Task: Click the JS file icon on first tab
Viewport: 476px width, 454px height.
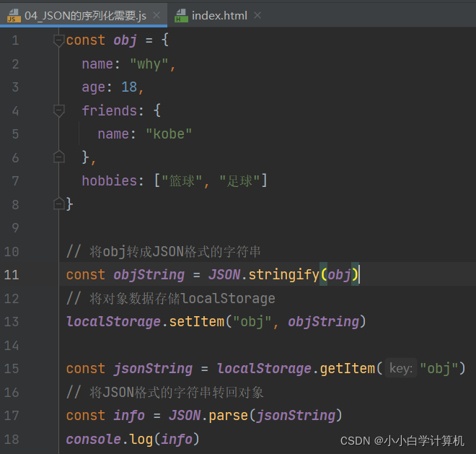Action: [x=14, y=15]
